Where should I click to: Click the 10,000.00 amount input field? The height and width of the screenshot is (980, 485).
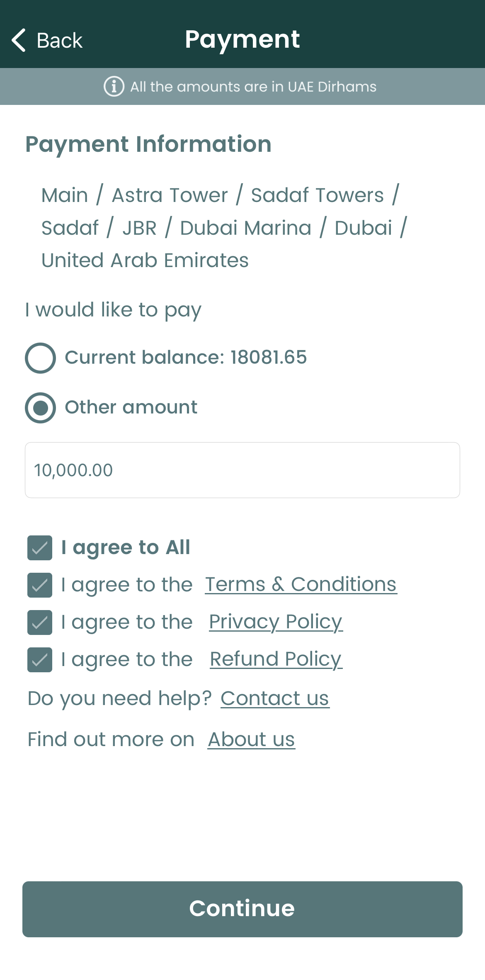[242, 470]
